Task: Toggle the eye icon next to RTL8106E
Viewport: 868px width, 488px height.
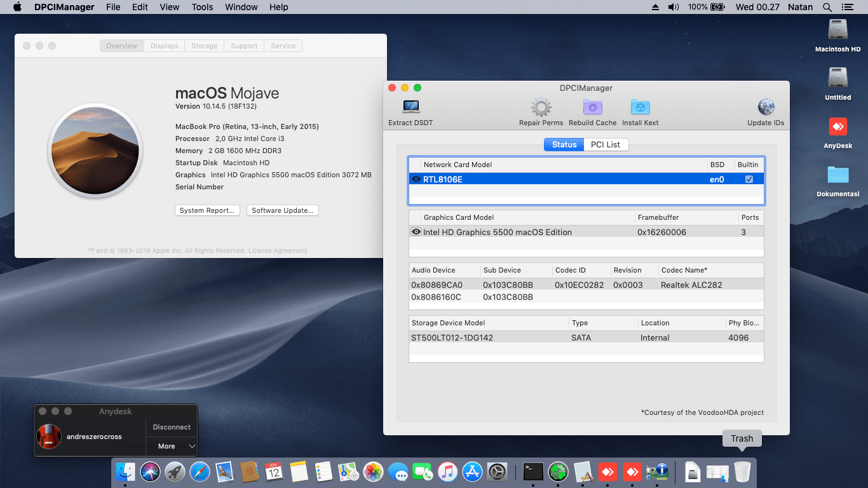Action: [416, 179]
